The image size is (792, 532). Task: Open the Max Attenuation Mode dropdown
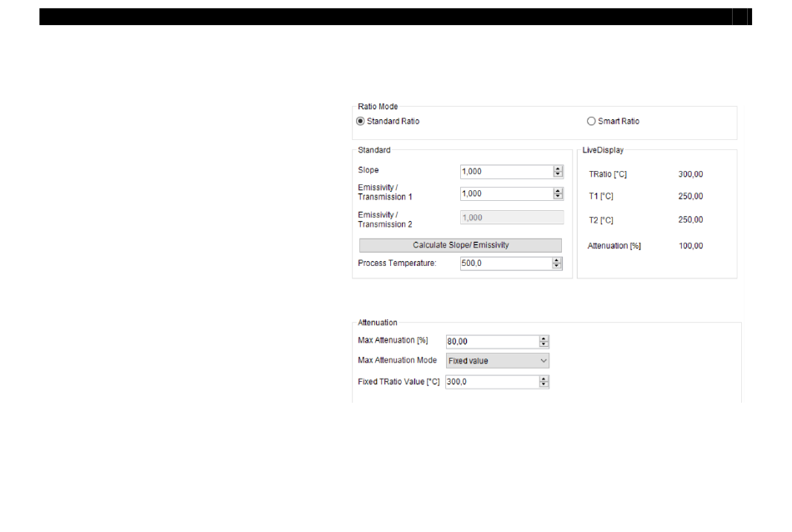498,361
